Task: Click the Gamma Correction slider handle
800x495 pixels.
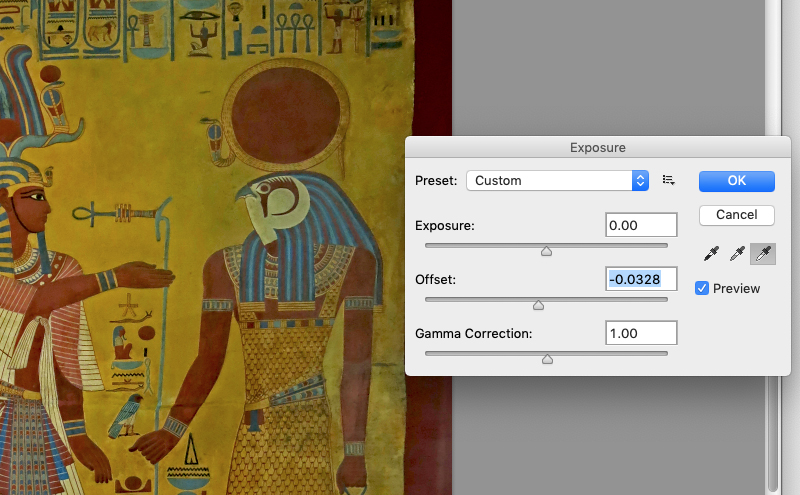Action: tap(547, 359)
